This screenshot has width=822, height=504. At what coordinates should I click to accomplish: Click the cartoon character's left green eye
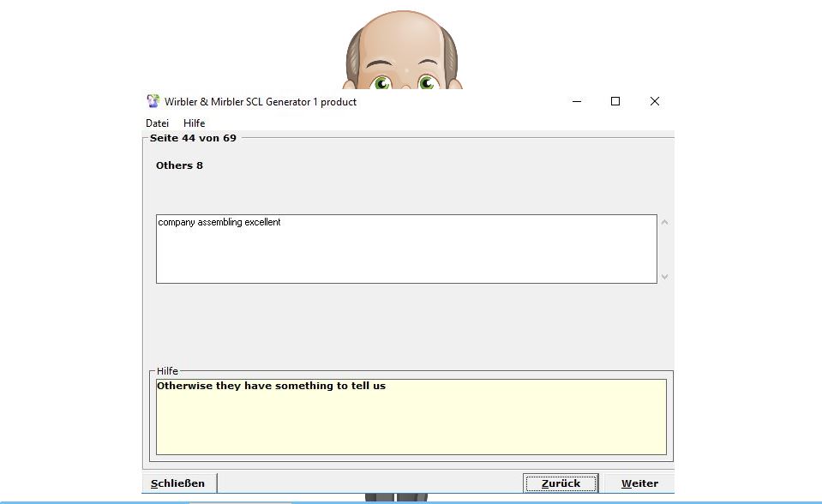click(x=382, y=83)
